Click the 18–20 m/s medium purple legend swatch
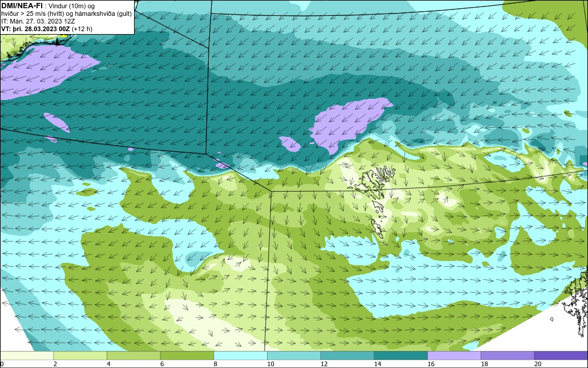 [507, 355]
